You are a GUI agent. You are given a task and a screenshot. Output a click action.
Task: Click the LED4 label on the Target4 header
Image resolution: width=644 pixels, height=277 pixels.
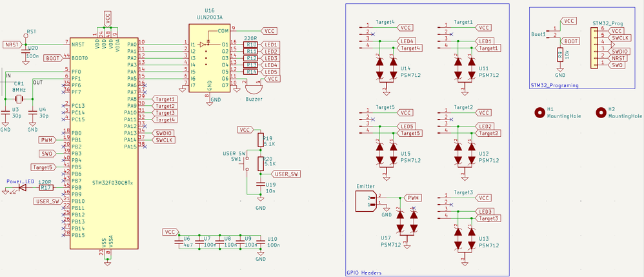tap(406, 41)
